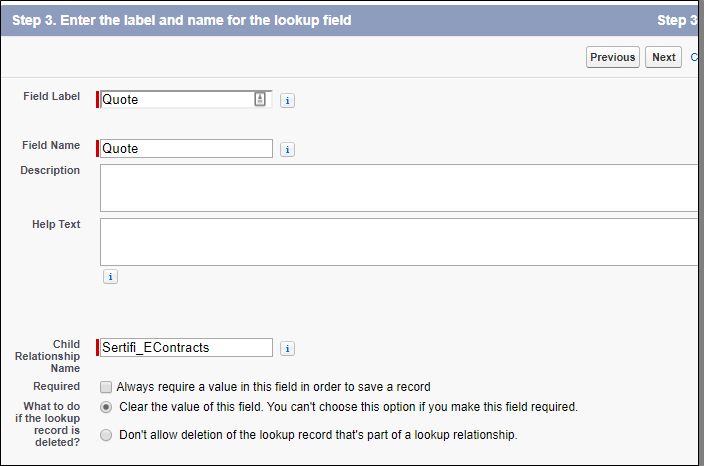Image resolution: width=704 pixels, height=466 pixels.
Task: Click the partially visible Cancel link
Action: [x=694, y=57]
